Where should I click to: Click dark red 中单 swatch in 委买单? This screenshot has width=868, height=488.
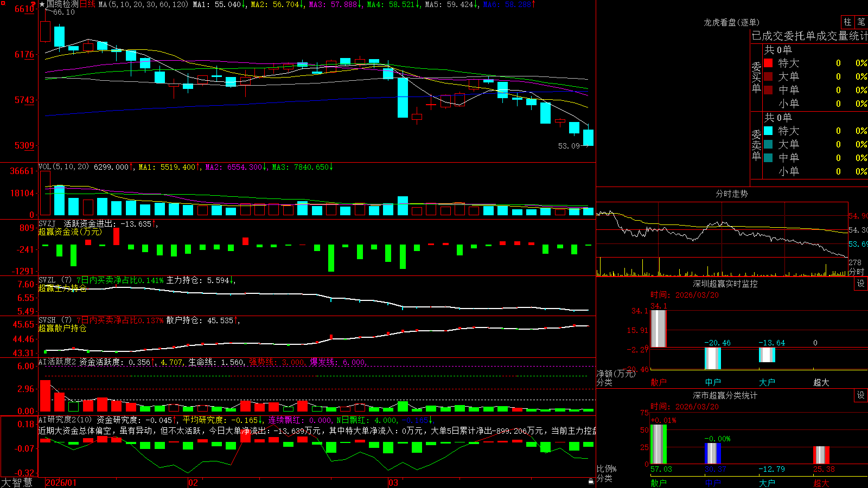coord(768,89)
